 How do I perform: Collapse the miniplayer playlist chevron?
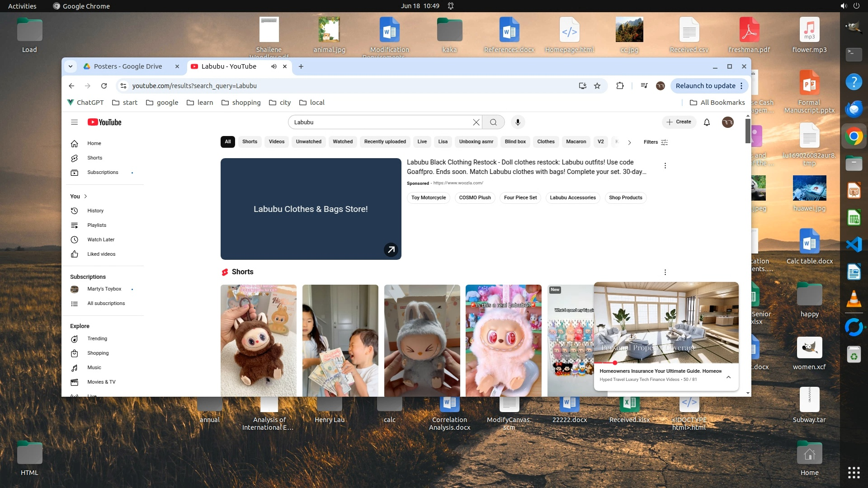pyautogui.click(x=728, y=377)
